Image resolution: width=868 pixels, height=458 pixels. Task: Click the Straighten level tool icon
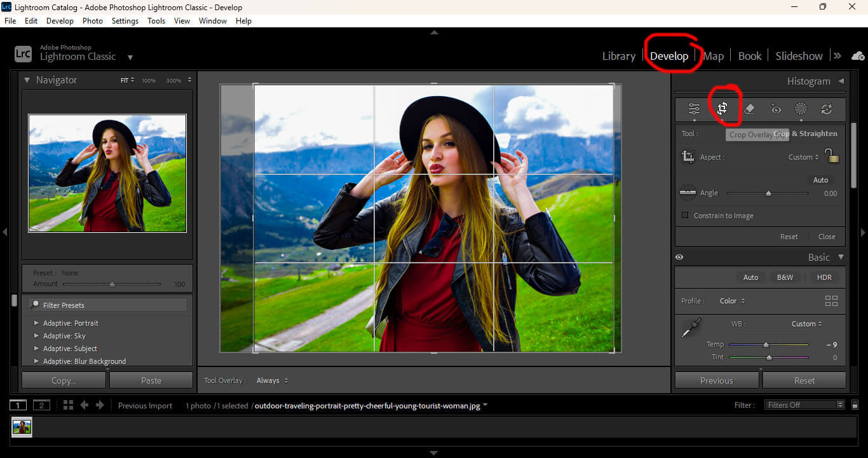tap(688, 192)
